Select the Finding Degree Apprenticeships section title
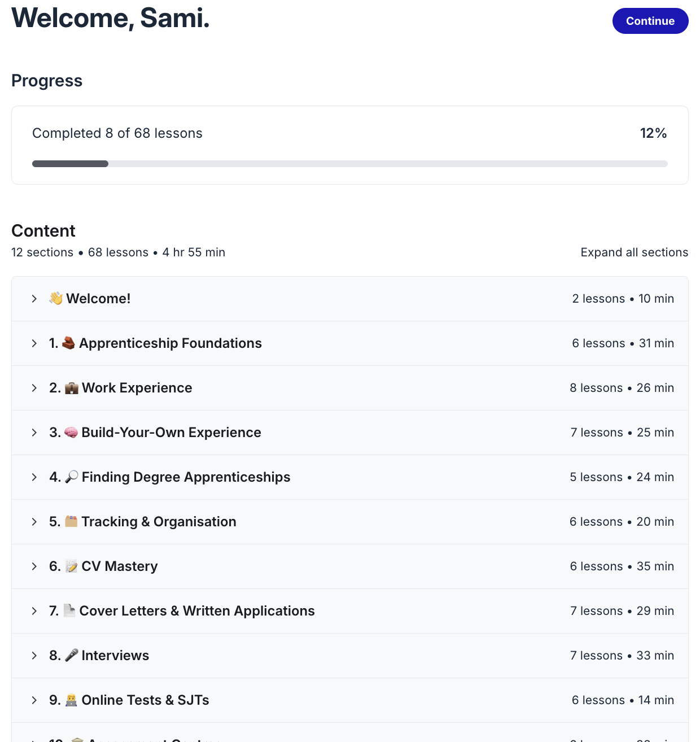 [x=186, y=477]
